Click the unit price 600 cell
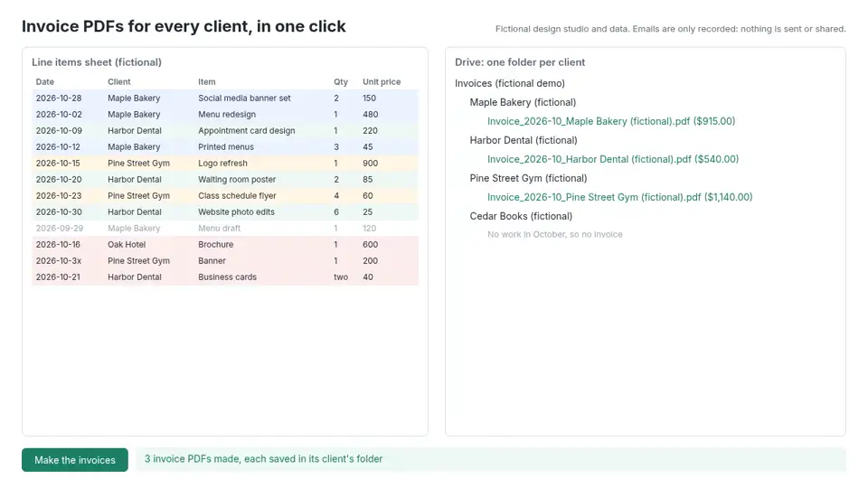This screenshot has width=868, height=488. tap(371, 245)
